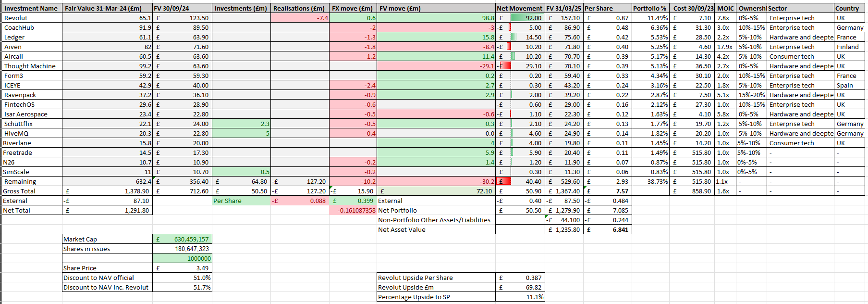Select the 'FV 31/03/25' header cell
This screenshot has width=868, height=304.
pyautogui.click(x=564, y=8)
